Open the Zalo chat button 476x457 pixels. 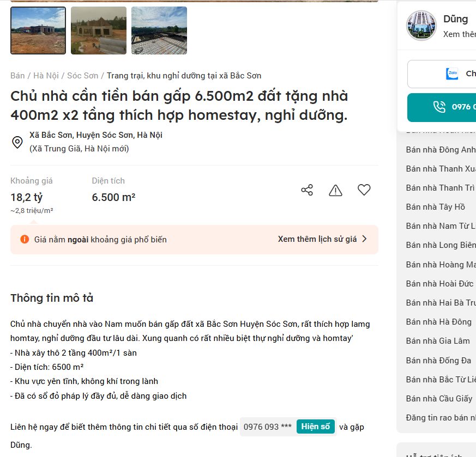[442, 74]
